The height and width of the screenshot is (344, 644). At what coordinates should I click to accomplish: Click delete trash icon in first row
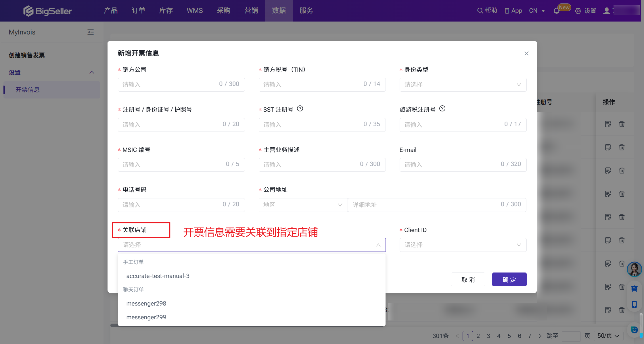tap(622, 124)
